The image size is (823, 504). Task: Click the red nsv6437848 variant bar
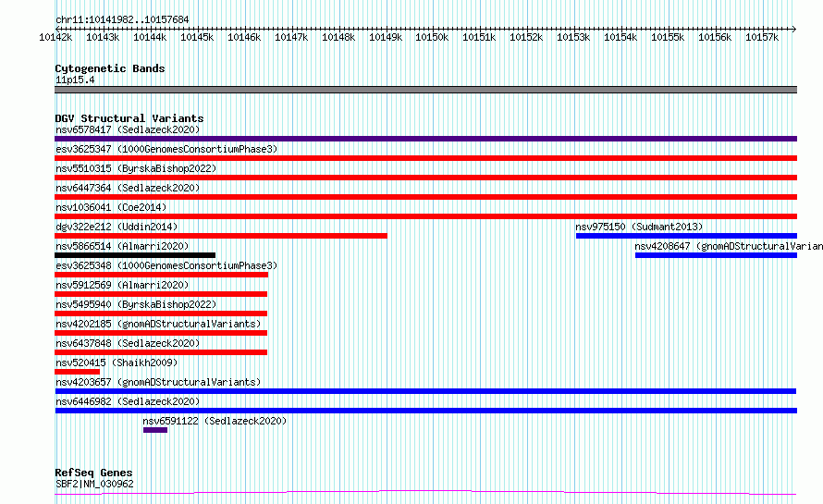click(161, 352)
